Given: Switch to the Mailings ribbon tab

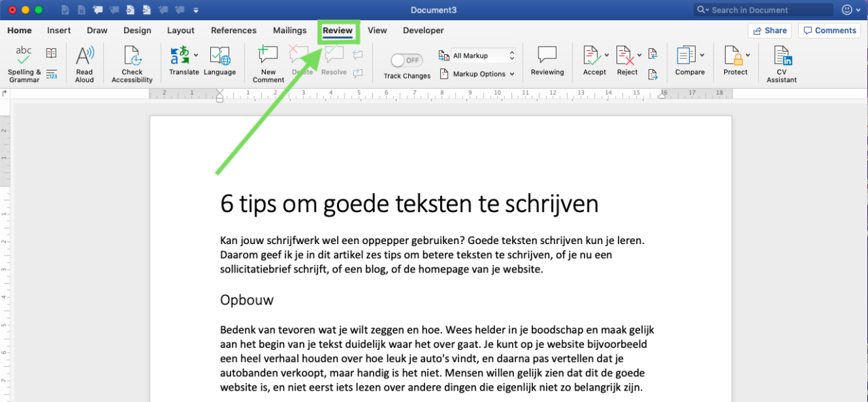Looking at the screenshot, I should click(x=290, y=31).
